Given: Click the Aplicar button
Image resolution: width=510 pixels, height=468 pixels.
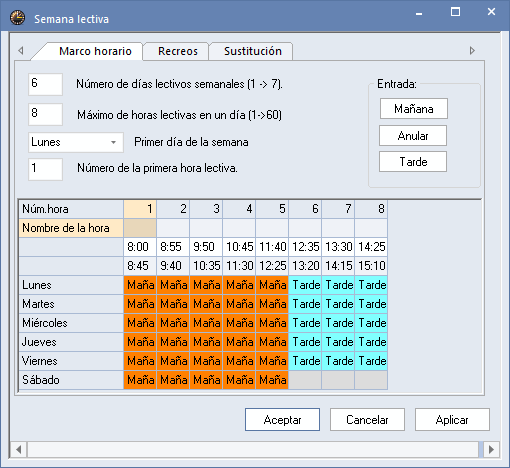Looking at the screenshot, I should point(452,420).
